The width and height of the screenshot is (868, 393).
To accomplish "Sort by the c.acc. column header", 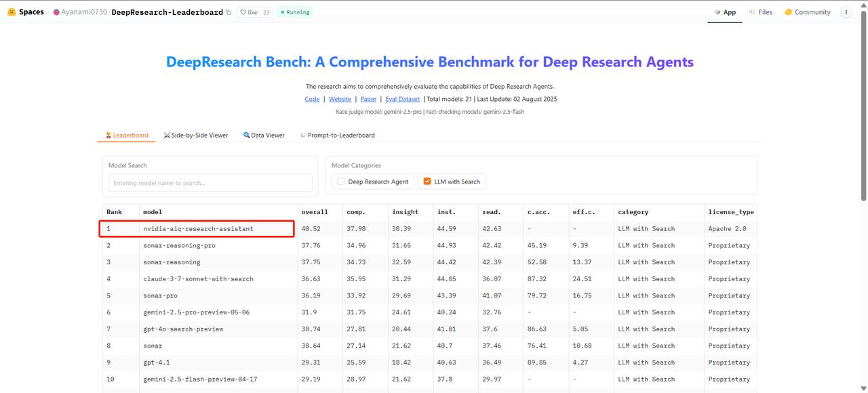I will [x=546, y=212].
